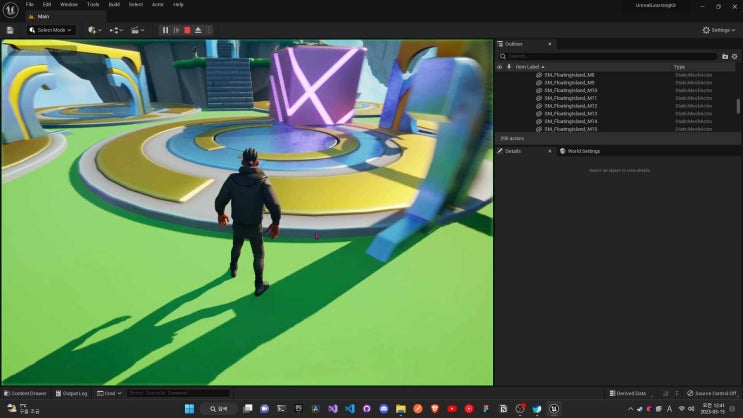Open the Select menu

coord(136,4)
